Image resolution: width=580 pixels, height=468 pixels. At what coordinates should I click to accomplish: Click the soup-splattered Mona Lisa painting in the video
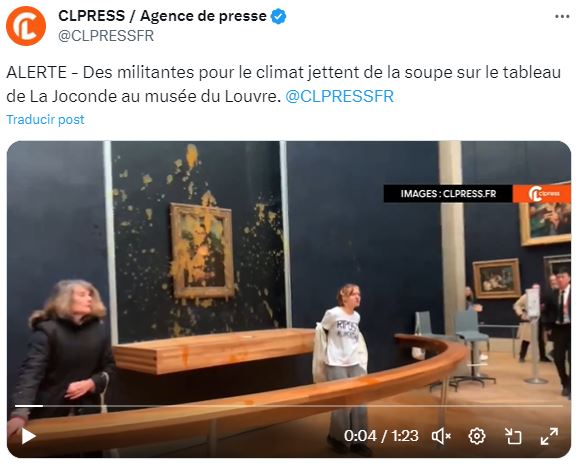tap(202, 251)
